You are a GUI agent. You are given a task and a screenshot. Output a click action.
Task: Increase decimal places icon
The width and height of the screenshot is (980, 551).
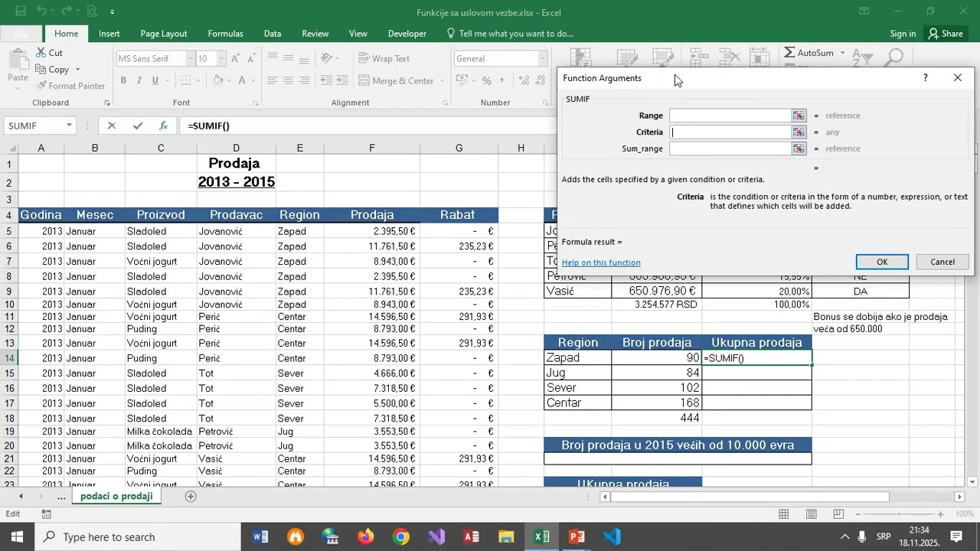[523, 80]
